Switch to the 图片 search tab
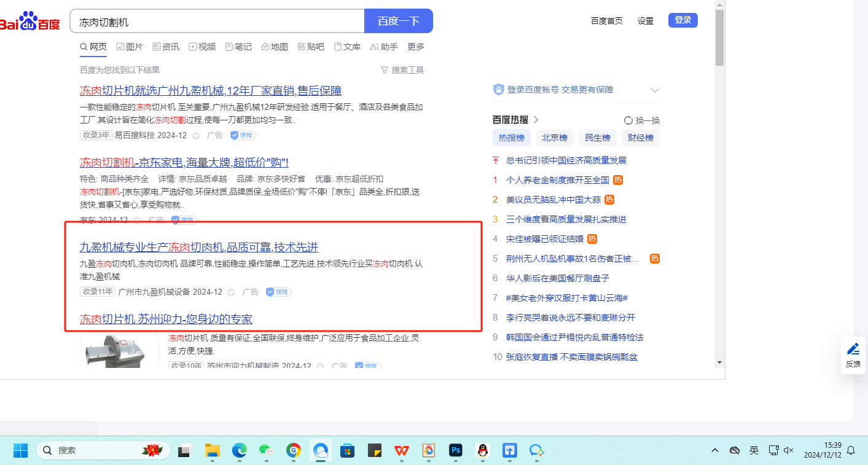This screenshot has width=868, height=465. [130, 47]
